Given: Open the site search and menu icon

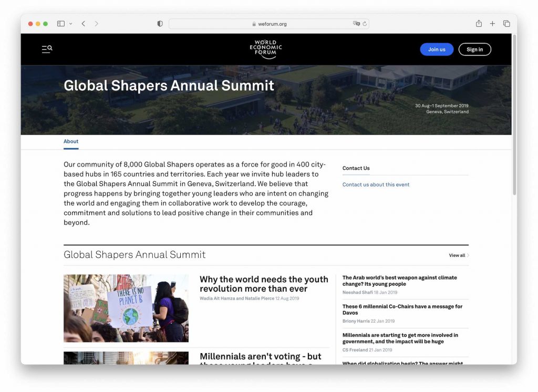Looking at the screenshot, I should click(x=46, y=49).
